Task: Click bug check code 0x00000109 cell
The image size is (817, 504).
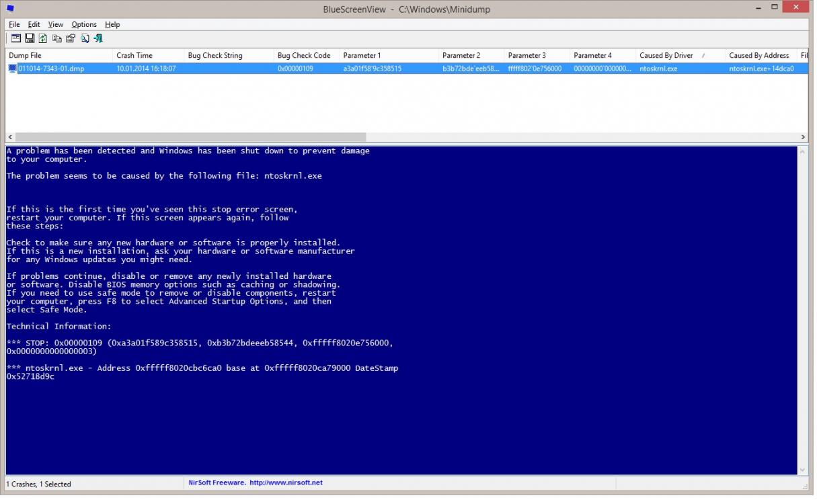Action: [x=295, y=69]
